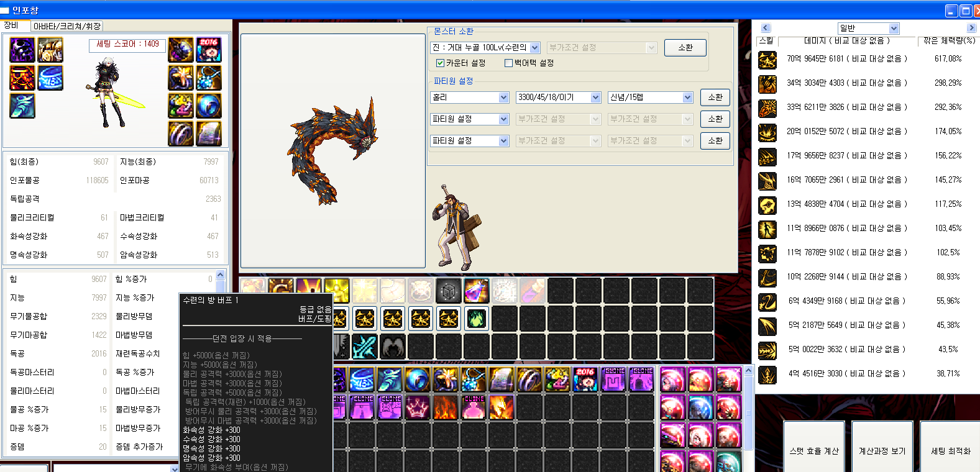The height and width of the screenshot is (472, 980).
Task: Select skill icon in the 617.08% row
Action: (767, 60)
